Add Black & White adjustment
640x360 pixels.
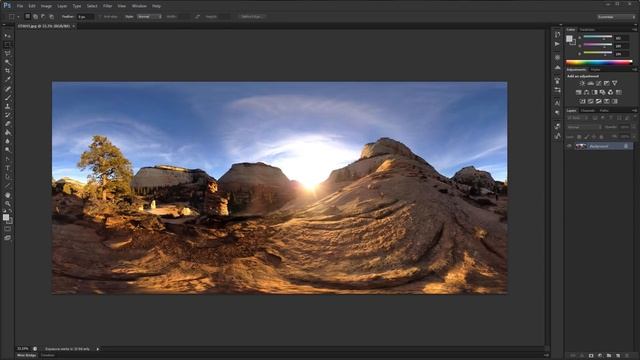[595, 92]
